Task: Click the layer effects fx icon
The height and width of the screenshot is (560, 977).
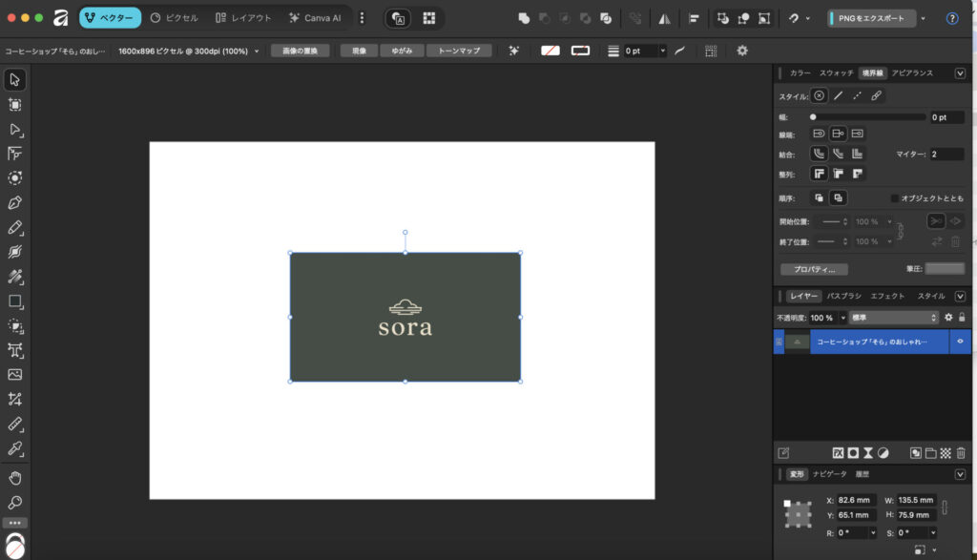Action: tap(838, 453)
